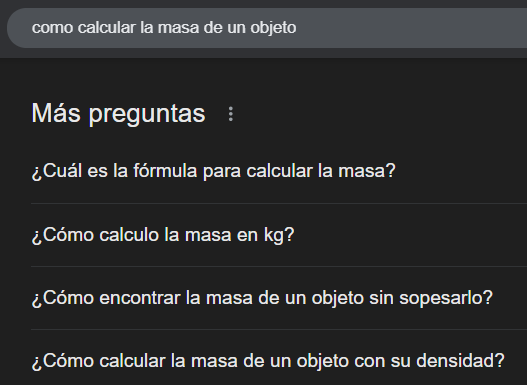Open the fórmula para calcular la masa question
Viewport: 527px width, 385px height.
279,171
